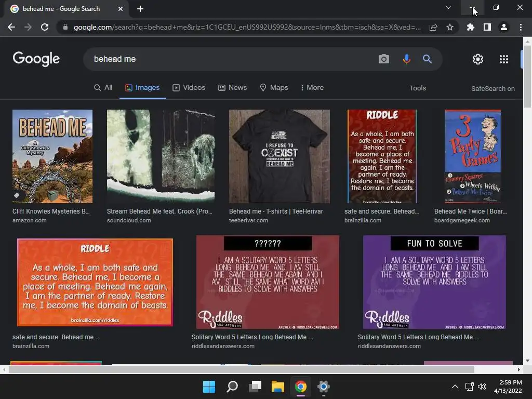Click the soundcloud.com source text

tap(129, 220)
